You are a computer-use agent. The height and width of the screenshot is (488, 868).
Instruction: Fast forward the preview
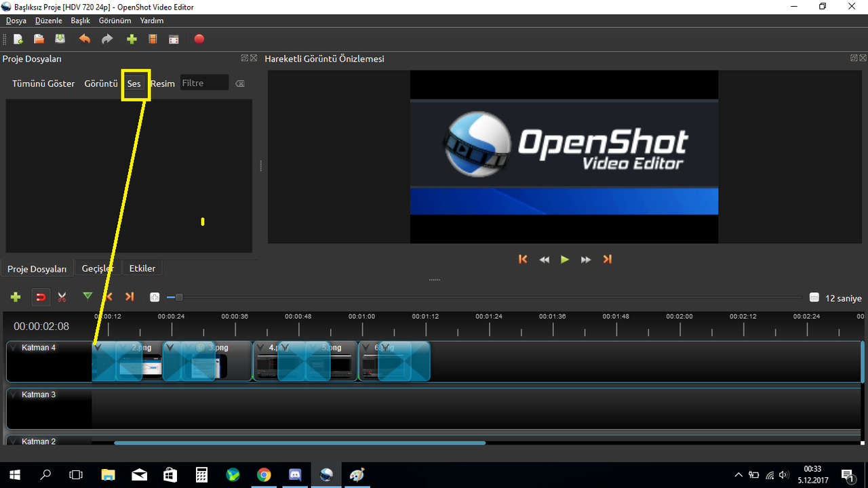click(586, 260)
